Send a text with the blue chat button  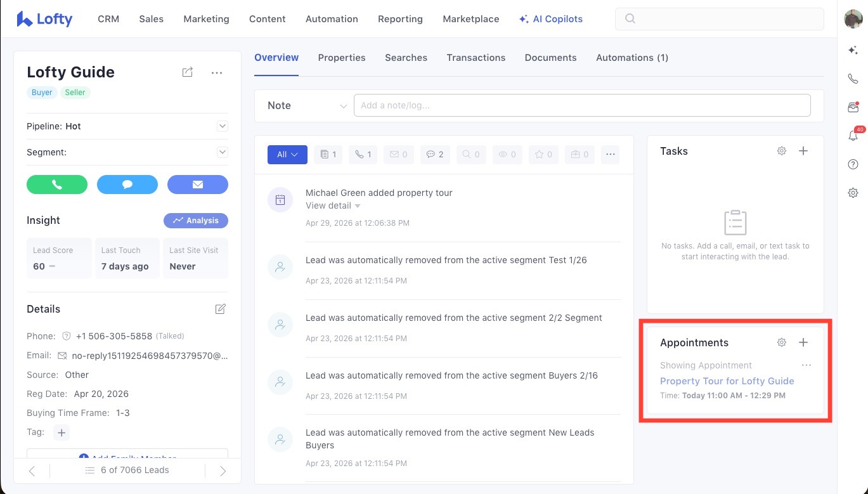[x=127, y=185]
